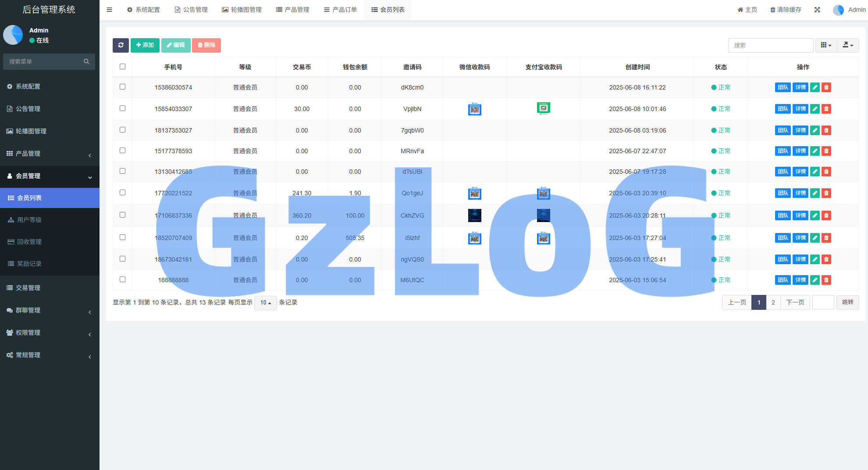Open the rows per page dropdown
868x470 pixels.
(x=265, y=303)
